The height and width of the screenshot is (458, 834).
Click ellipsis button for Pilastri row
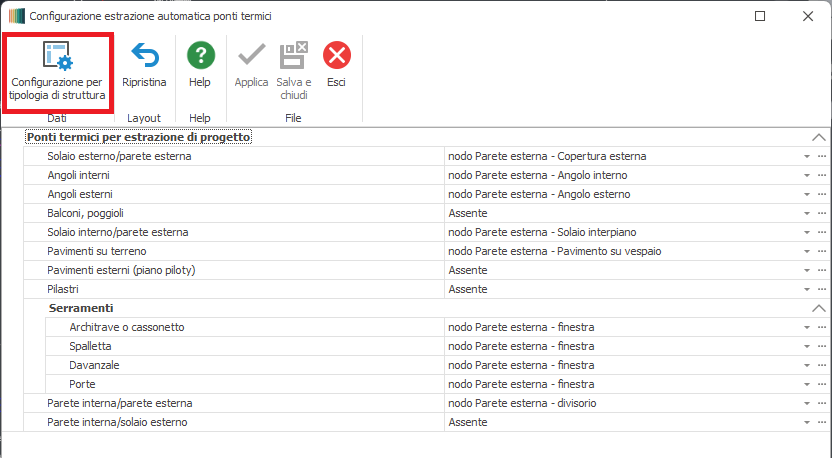coord(822,290)
